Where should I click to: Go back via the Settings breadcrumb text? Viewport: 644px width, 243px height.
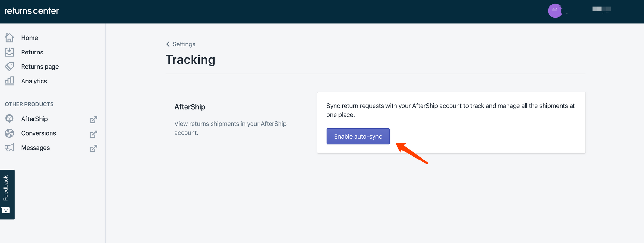184,44
